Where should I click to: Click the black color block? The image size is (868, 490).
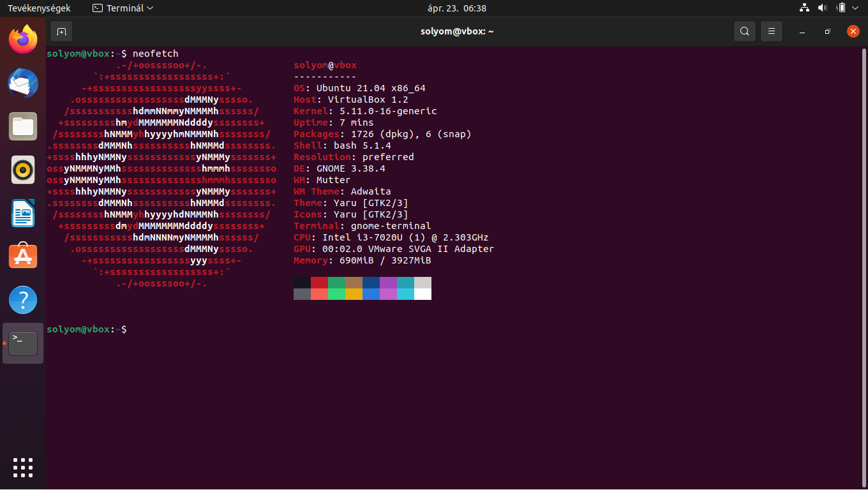pos(302,283)
